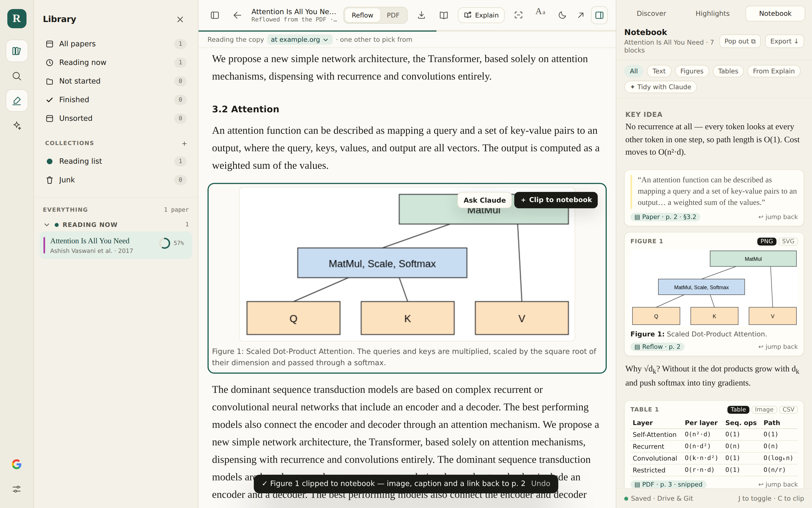Viewport: 812px width, 508px height.
Task: Open the Library books icon in rail
Action: point(17,51)
